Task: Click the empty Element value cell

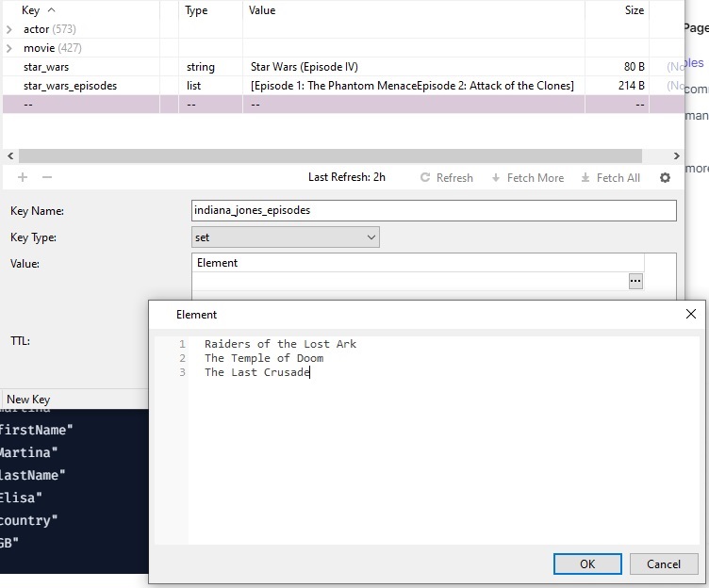Action: tap(410, 281)
